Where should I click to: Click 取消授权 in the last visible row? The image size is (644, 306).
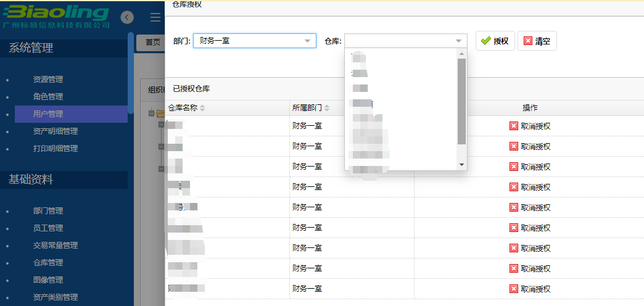pos(529,289)
